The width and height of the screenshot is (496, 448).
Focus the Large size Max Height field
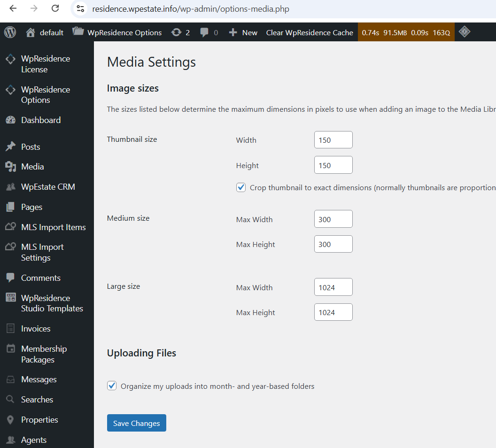pyautogui.click(x=333, y=312)
